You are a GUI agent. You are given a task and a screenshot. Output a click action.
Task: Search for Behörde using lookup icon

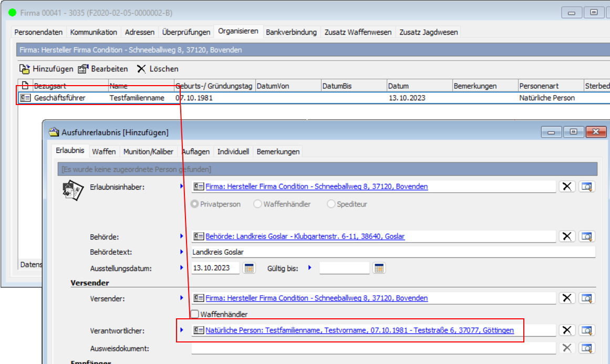pyautogui.click(x=586, y=236)
